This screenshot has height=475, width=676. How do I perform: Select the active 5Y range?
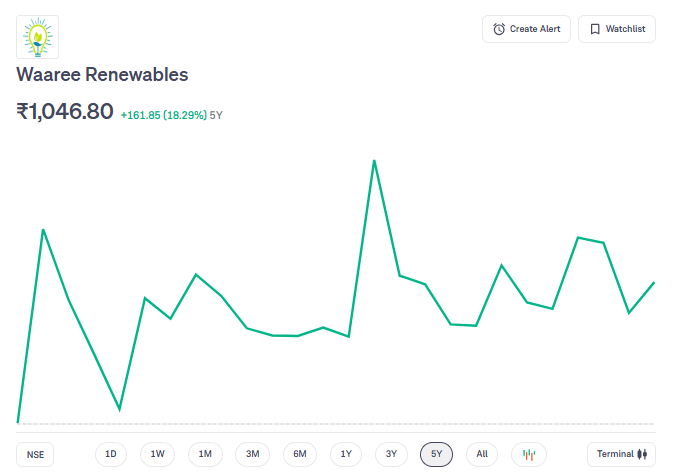[x=436, y=454]
